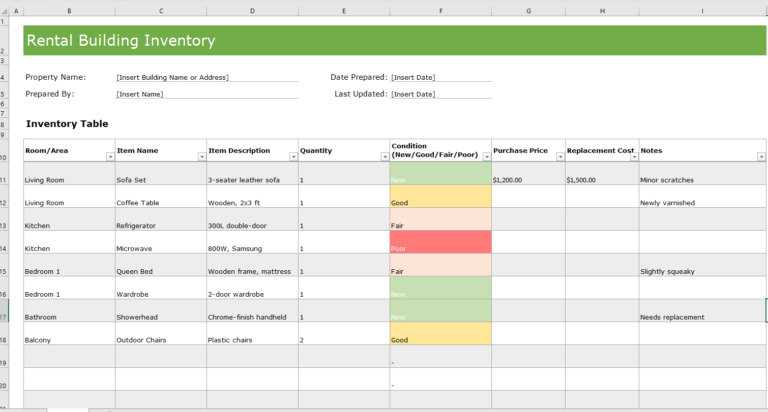Select the $1,200.00 purchase price cell
This screenshot has height=412, width=768.
tap(528, 173)
